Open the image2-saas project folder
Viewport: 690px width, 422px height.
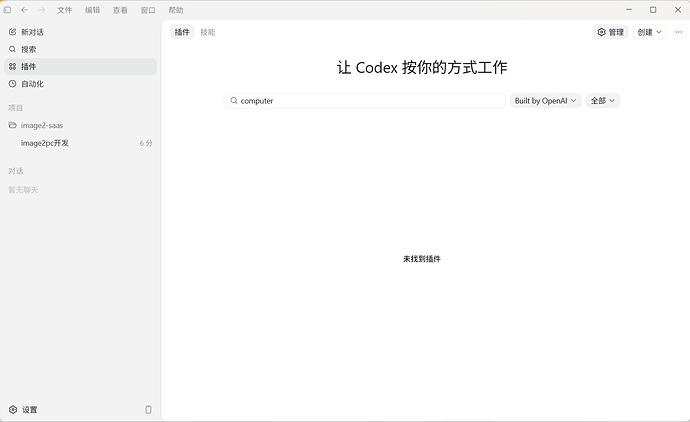[x=81, y=125]
